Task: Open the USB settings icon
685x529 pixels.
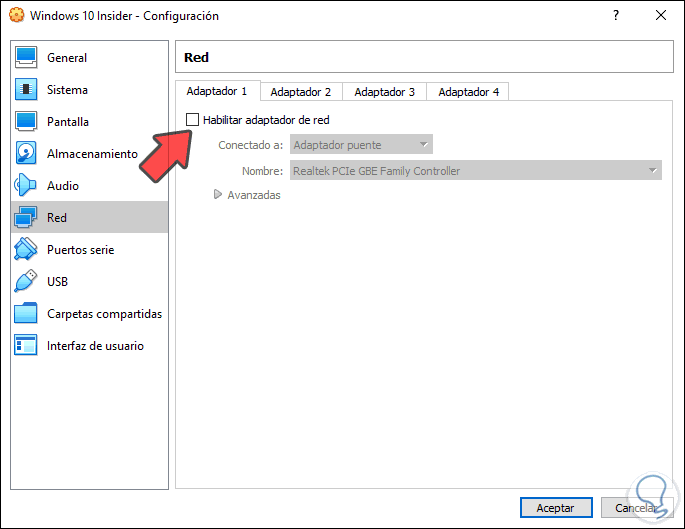Action: click(x=27, y=282)
